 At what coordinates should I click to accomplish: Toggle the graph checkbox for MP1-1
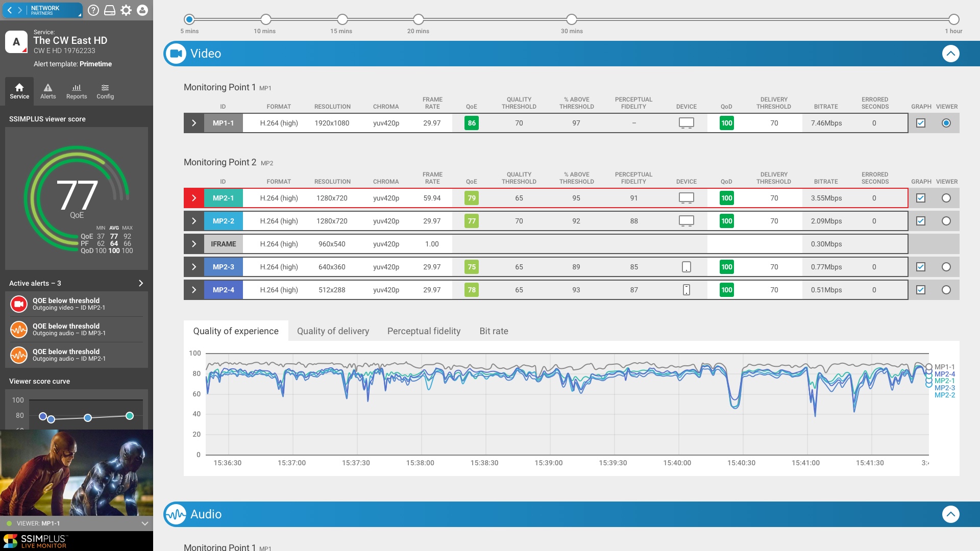pyautogui.click(x=921, y=123)
